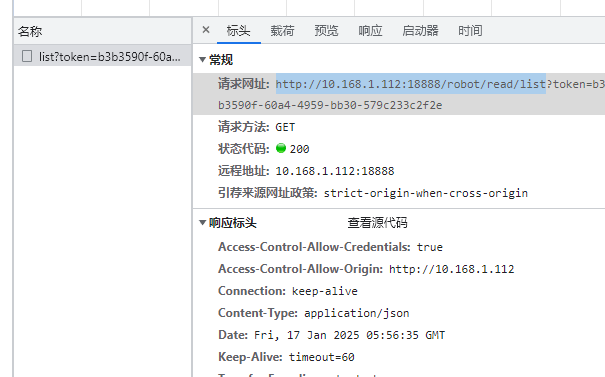
Task: Click the 远程地址 10.168.1.112:18888 value
Action: [335, 171]
